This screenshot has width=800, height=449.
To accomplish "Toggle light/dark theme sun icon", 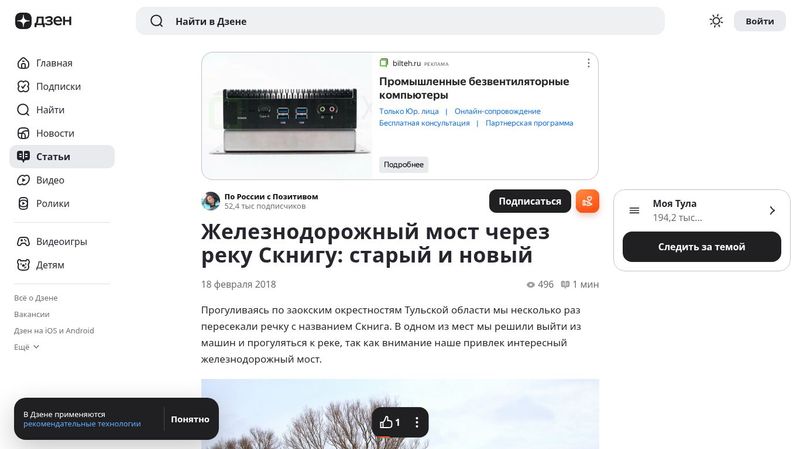I will point(716,21).
